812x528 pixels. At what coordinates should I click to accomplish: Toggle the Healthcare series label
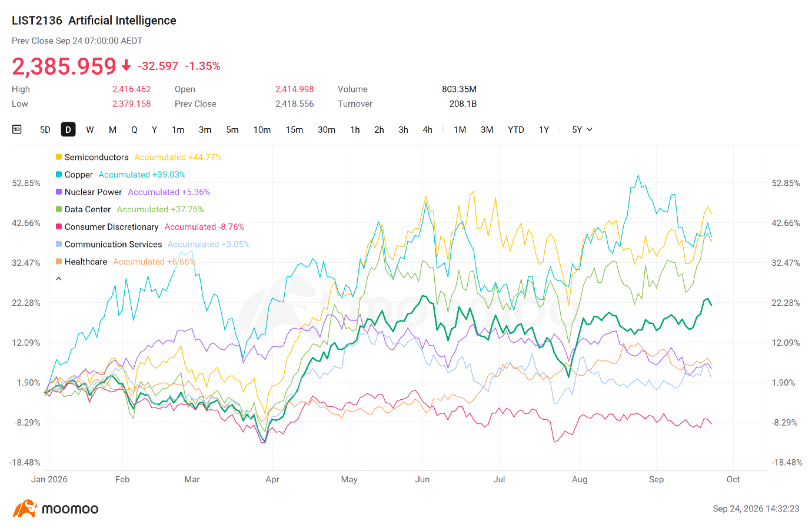86,262
